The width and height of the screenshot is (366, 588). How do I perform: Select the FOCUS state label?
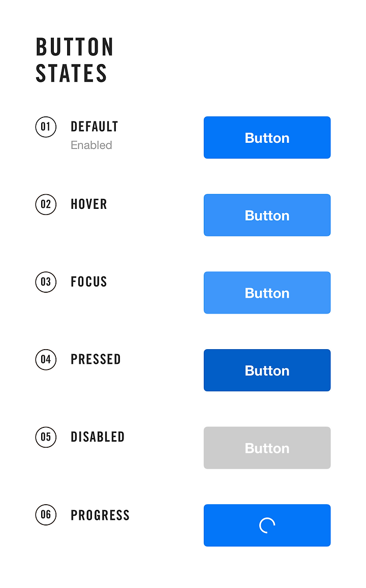pos(89,282)
